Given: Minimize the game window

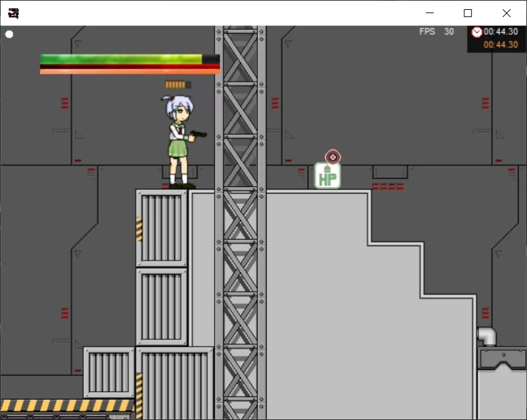Looking at the screenshot, I should (430, 13).
